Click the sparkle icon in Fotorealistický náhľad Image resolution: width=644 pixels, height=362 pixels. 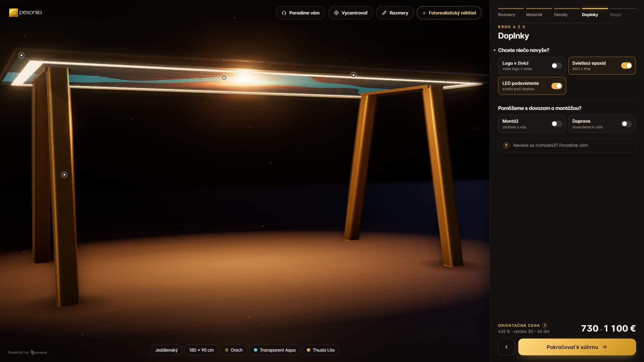[424, 13]
